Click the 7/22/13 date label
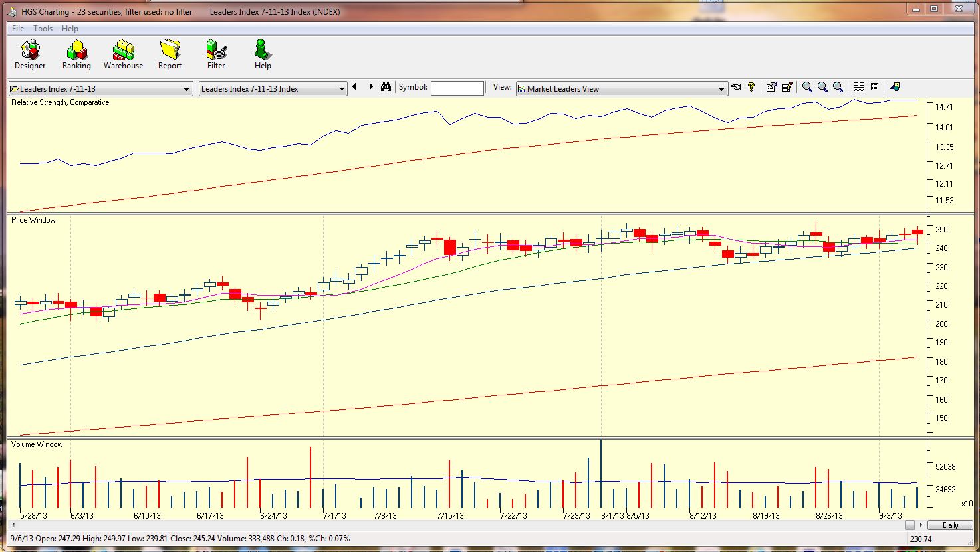The image size is (980, 552). pos(513,515)
